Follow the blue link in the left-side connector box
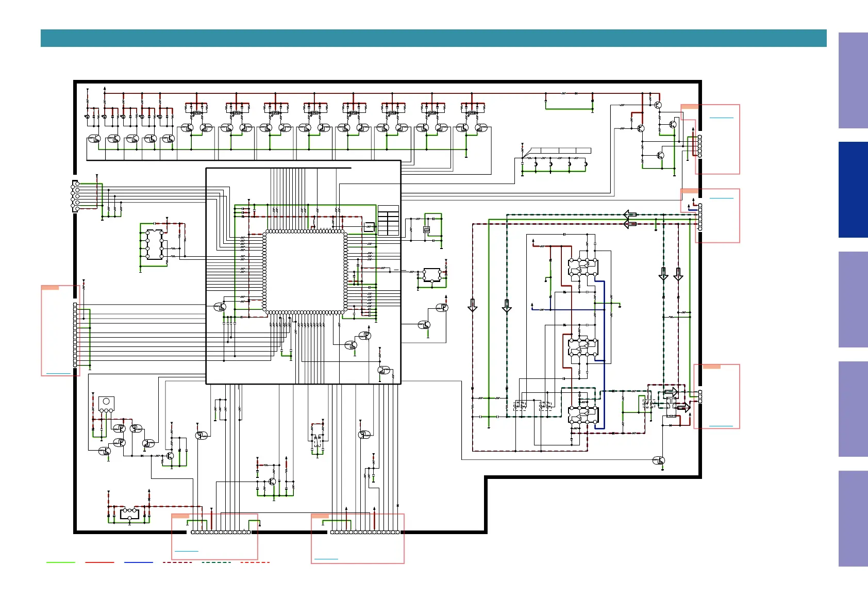Viewport: 868px width, 614px height. 58,373
